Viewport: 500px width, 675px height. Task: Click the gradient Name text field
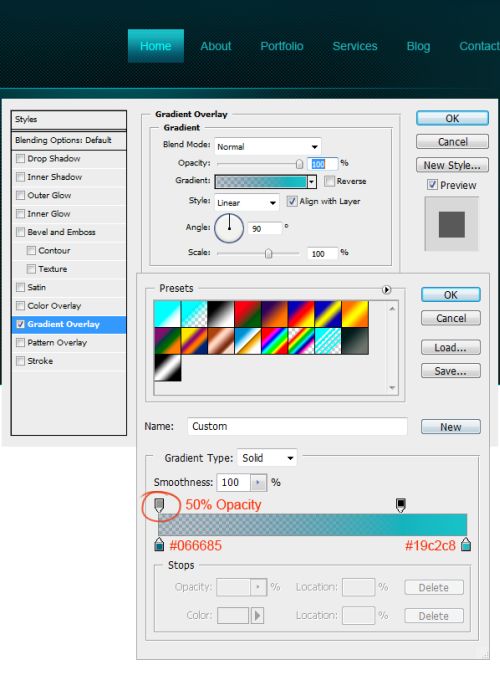click(297, 426)
